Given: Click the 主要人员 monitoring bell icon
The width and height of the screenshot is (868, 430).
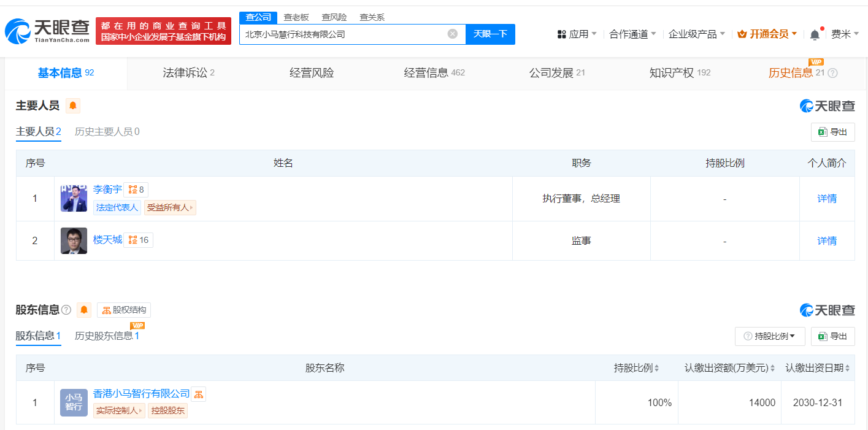Looking at the screenshot, I should click(x=73, y=106).
